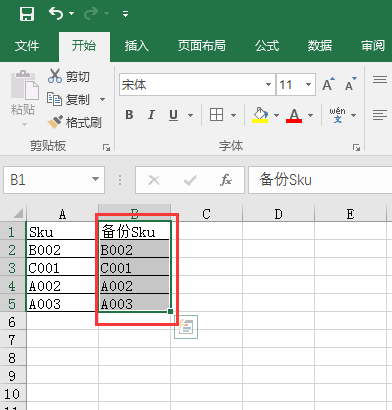Open the Borders dropdown arrow
Viewport: 392px width, 410px height.
(233, 115)
